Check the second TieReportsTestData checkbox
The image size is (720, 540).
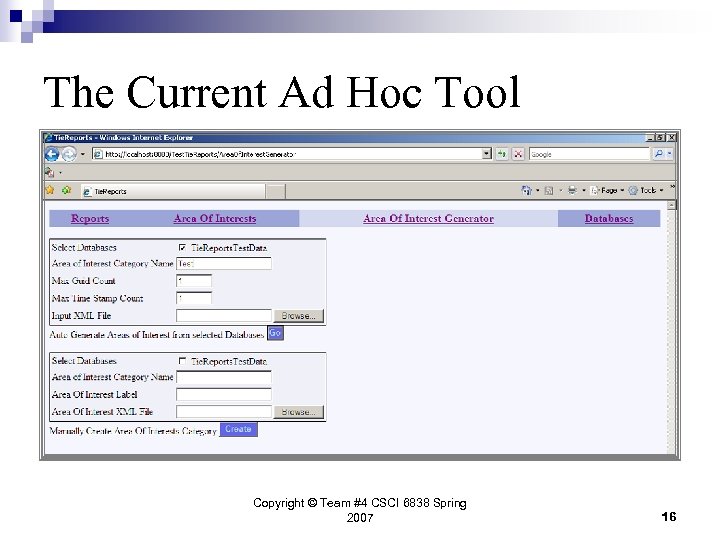[182, 361]
